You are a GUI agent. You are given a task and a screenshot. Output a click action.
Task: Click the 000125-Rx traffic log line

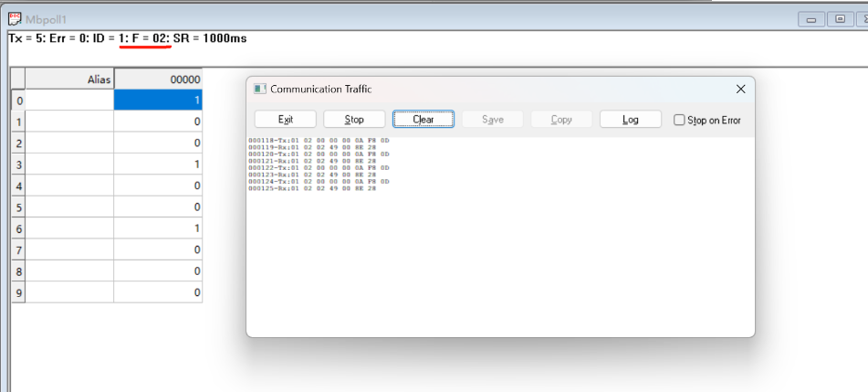312,188
